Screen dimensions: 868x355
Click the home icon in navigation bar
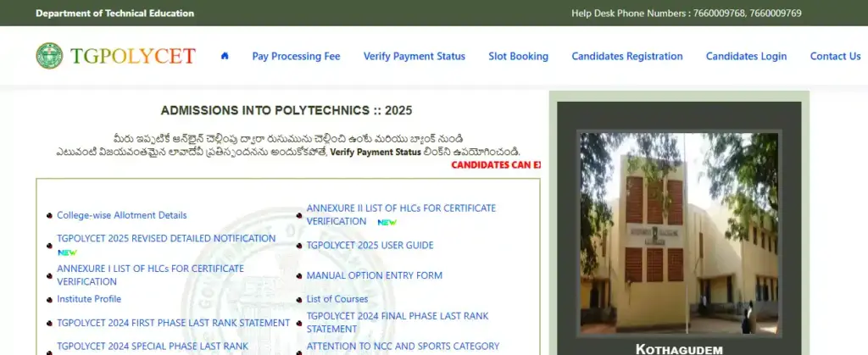pyautogui.click(x=224, y=56)
